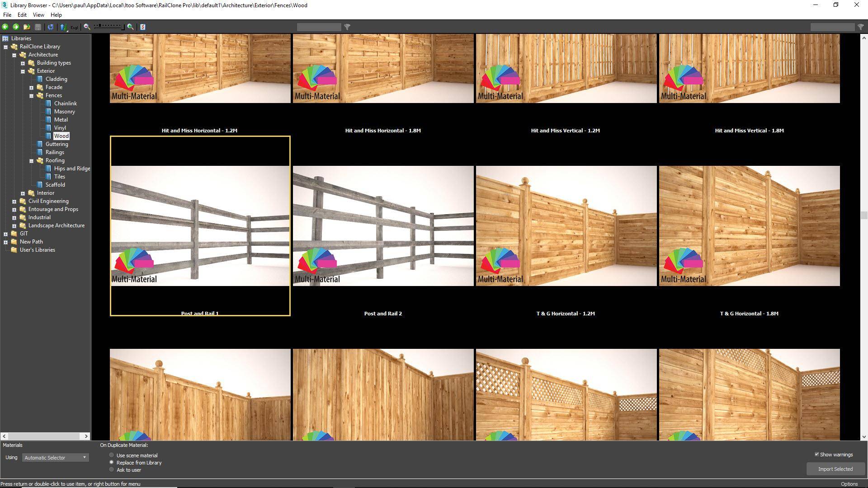Select the Use scene material option
The width and height of the screenshot is (868, 488).
[111, 455]
